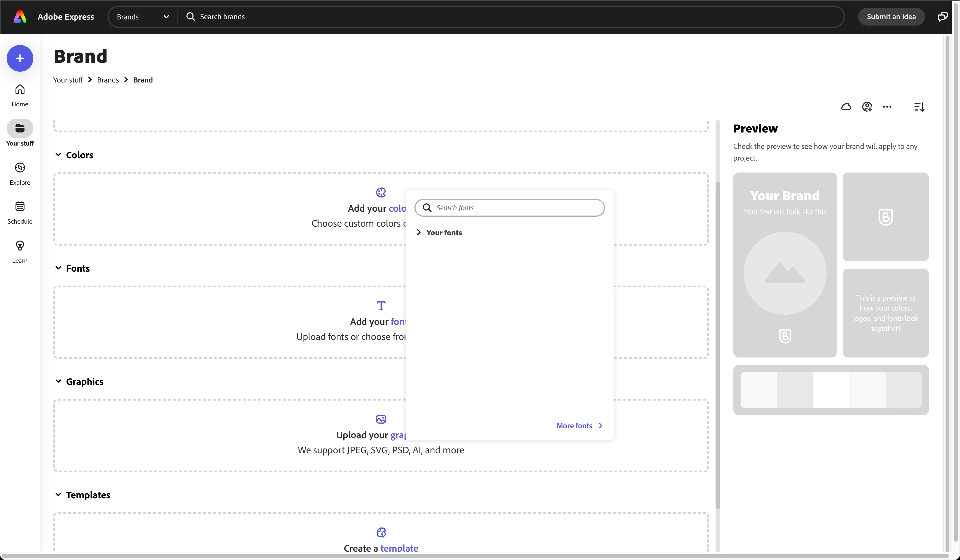Click the sort order icon

tap(919, 107)
